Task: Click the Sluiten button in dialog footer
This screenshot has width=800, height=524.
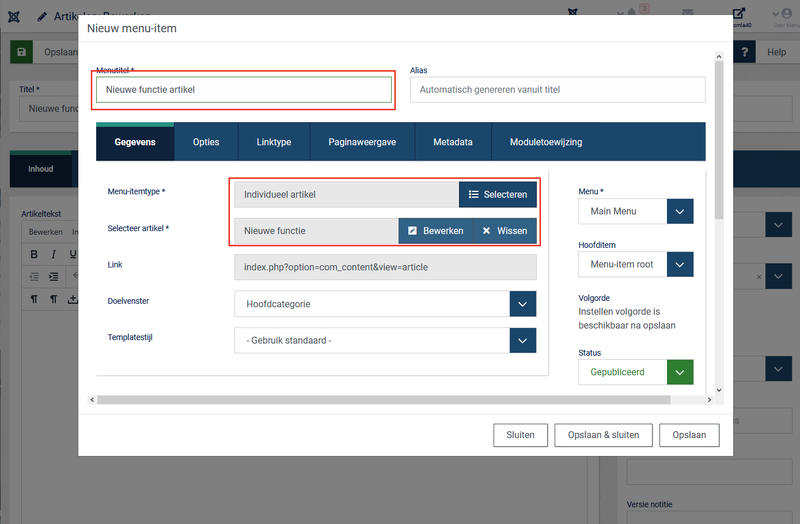Action: pyautogui.click(x=520, y=435)
